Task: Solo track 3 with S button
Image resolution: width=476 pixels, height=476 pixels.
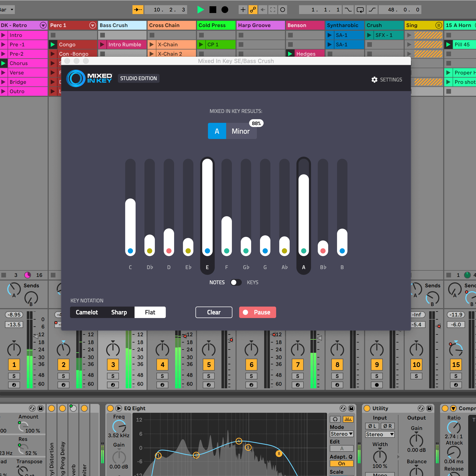Action: [x=113, y=376]
